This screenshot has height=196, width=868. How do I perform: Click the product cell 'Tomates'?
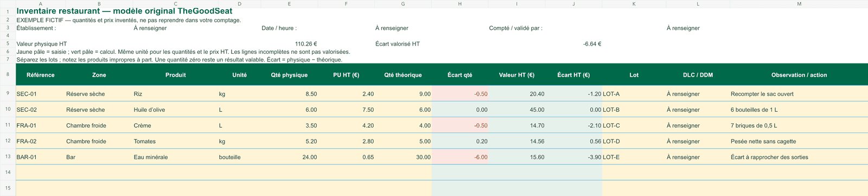click(175, 141)
